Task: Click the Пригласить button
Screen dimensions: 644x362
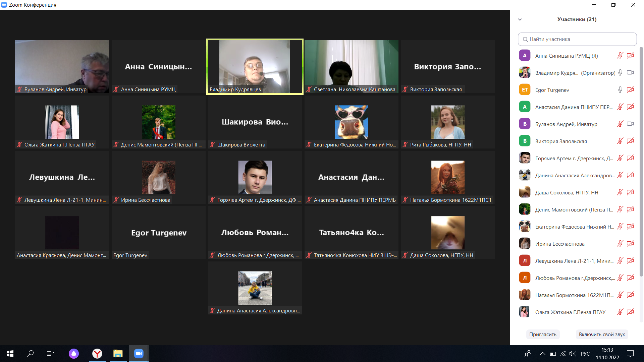Action: click(543, 334)
